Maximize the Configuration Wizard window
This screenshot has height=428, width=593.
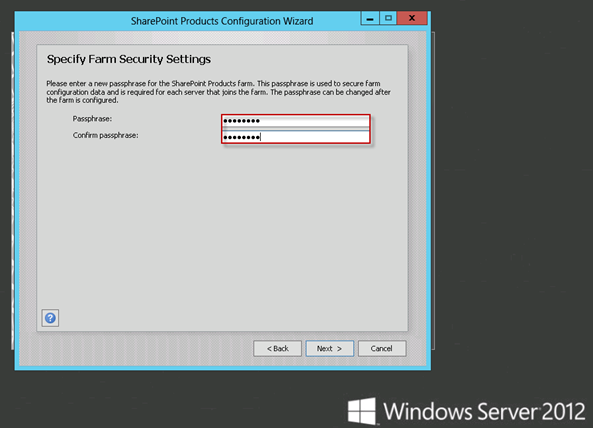[x=388, y=18]
